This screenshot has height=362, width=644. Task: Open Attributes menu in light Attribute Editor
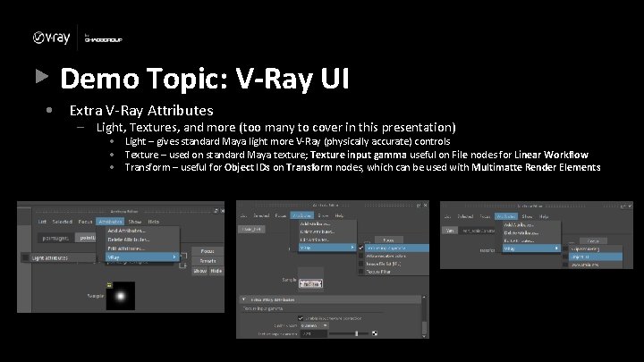click(110, 222)
